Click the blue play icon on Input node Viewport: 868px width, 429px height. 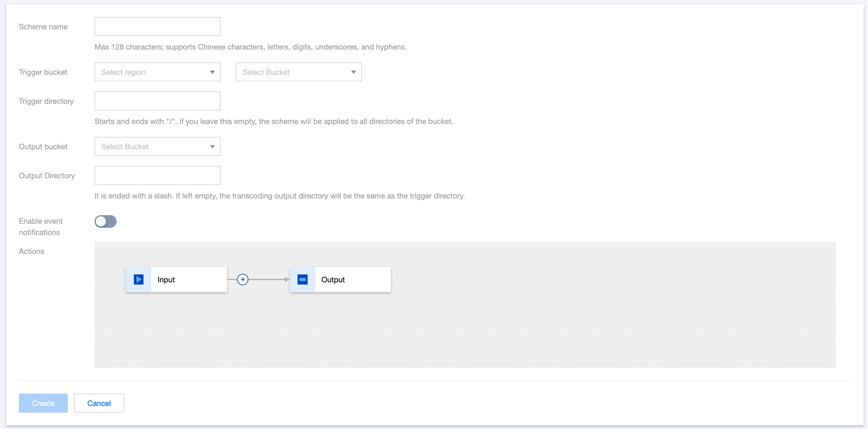pyautogui.click(x=138, y=279)
